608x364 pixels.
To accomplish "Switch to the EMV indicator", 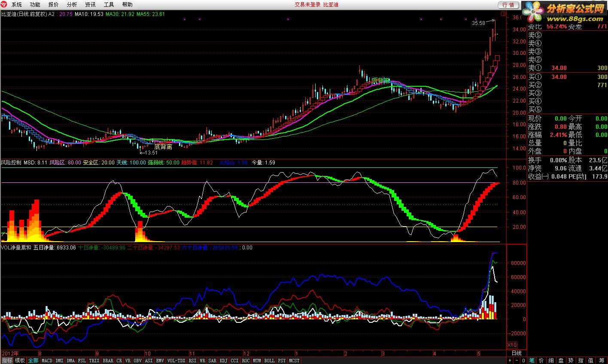I will 160,361.
